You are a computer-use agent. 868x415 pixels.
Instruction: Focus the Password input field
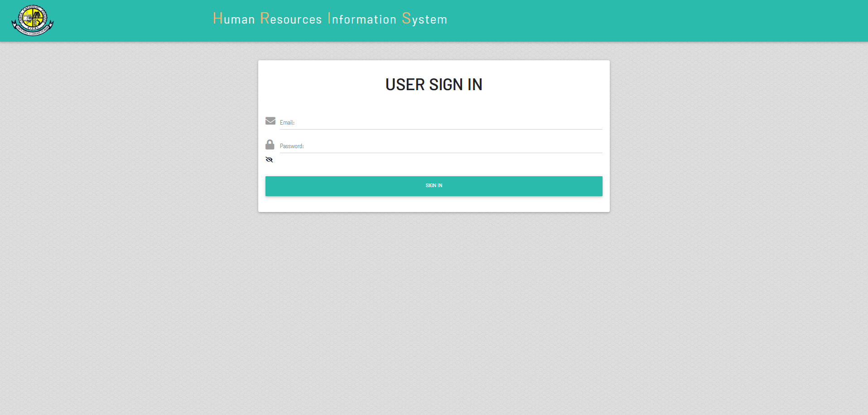coord(441,146)
